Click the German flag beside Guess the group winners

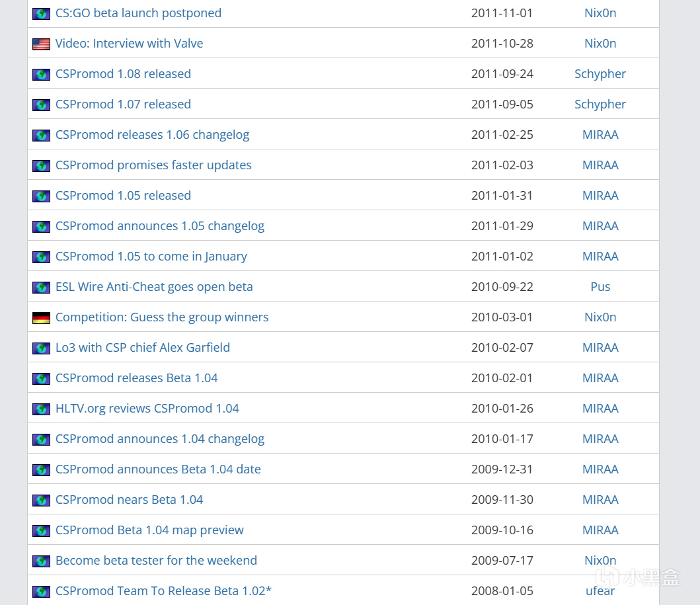(x=41, y=318)
